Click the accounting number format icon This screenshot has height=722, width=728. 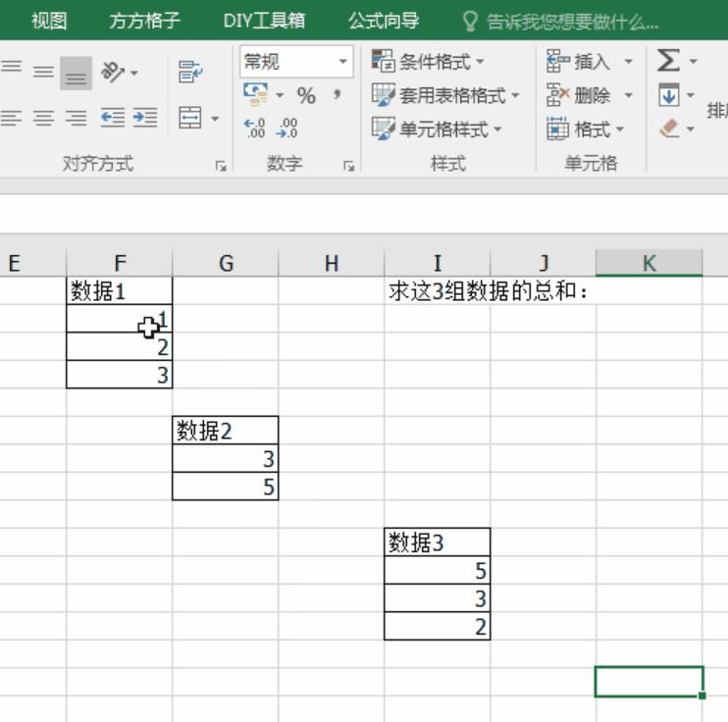coord(255,94)
